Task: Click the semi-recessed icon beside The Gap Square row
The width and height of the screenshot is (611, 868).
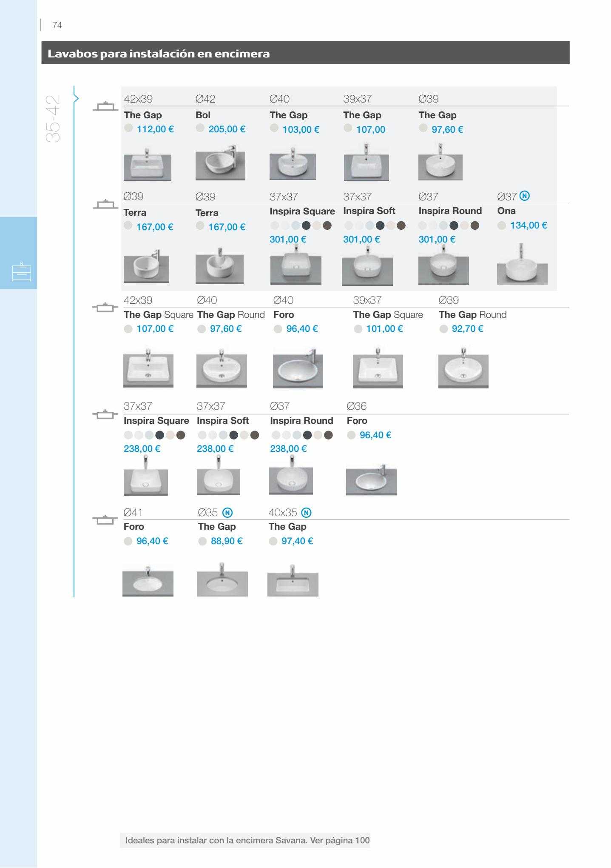Action: tap(105, 307)
